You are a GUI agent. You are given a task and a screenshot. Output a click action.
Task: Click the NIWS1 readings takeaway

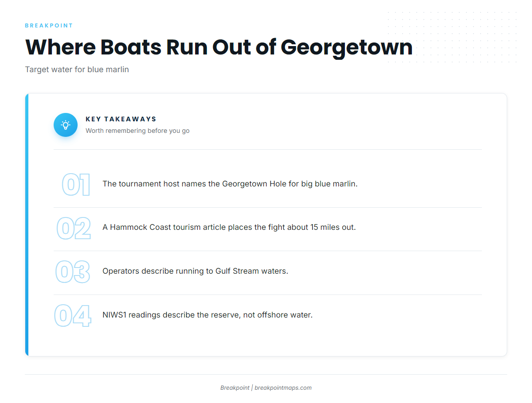[x=207, y=315]
